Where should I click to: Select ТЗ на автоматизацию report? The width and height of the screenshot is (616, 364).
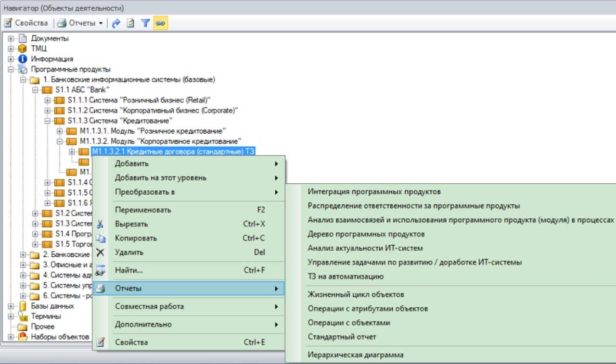click(346, 276)
